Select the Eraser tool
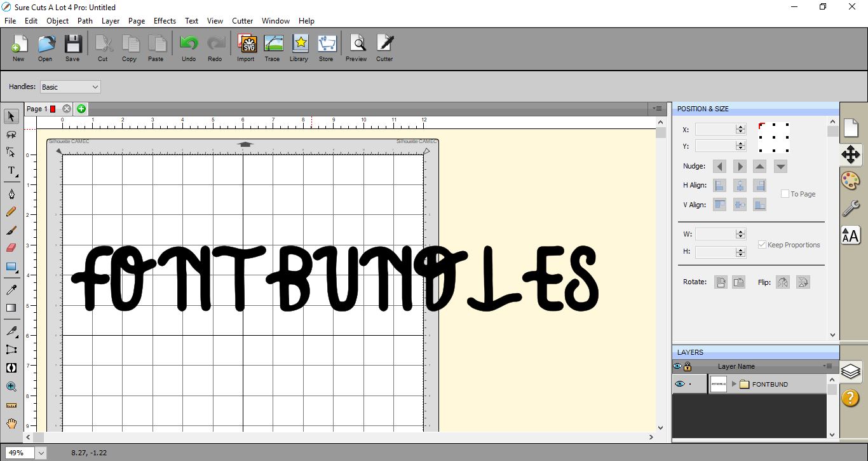 (x=11, y=248)
